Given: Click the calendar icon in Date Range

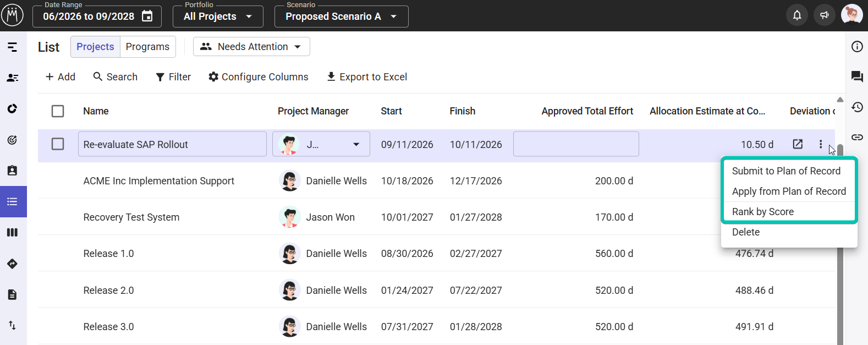Looking at the screenshot, I should point(147,16).
